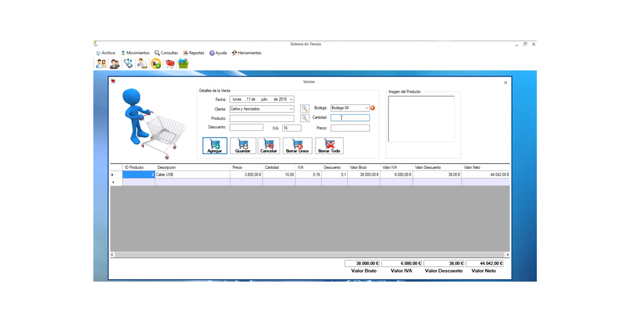Open the Fecha date picker dropdown
This screenshot has height=332, width=644.
point(291,99)
